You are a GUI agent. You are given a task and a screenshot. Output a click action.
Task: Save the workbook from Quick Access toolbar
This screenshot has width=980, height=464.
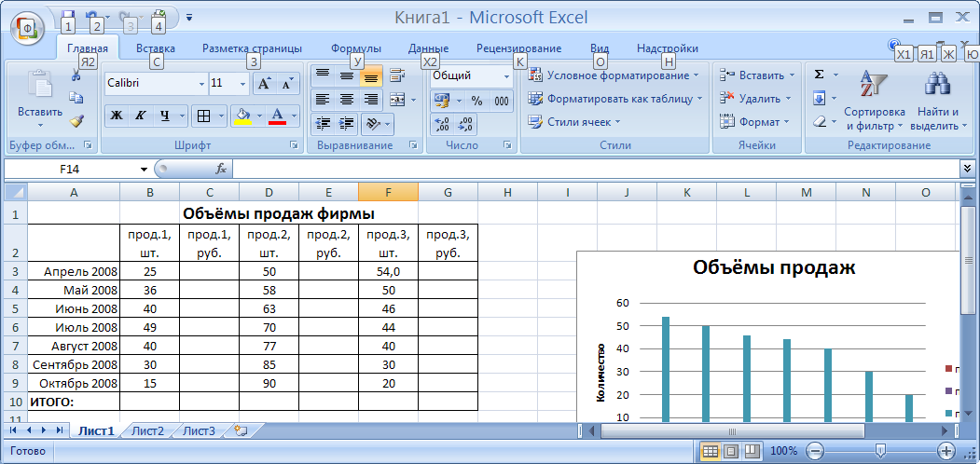67,16
